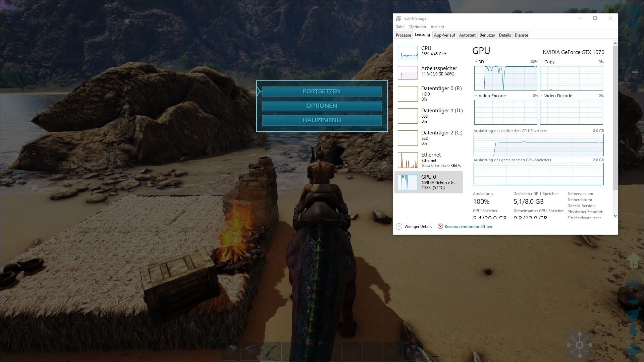Select empty hotbar slot 5
Viewport: 644px width, 362px height.
pyautogui.click(x=312, y=351)
